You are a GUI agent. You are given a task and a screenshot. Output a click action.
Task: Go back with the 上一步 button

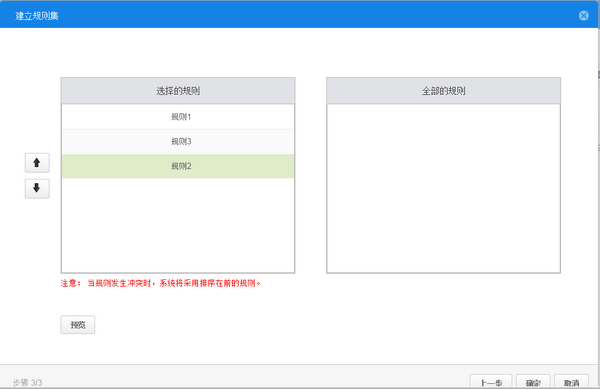pos(491,382)
